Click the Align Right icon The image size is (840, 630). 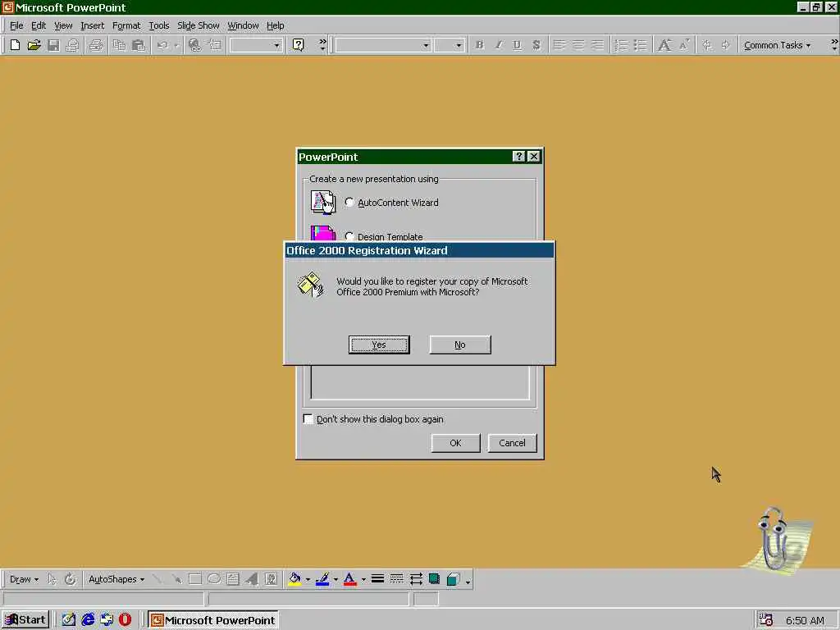click(597, 45)
